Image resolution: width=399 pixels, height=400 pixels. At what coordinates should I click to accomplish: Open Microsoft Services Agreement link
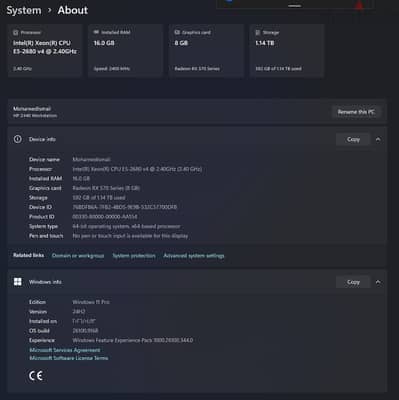click(65, 350)
